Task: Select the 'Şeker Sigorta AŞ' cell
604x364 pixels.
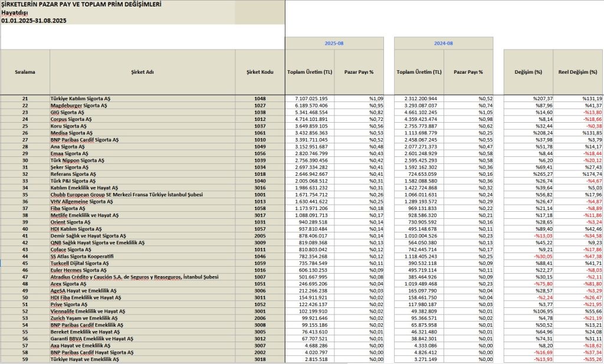Action: coord(142,167)
